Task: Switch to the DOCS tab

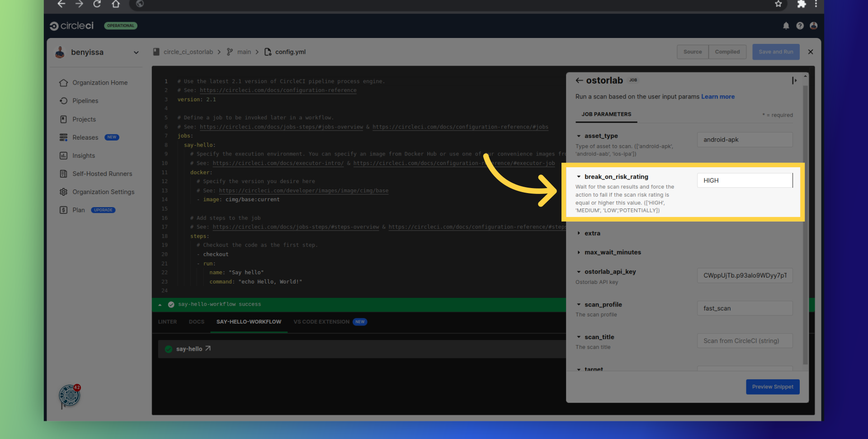Action: [196, 322]
